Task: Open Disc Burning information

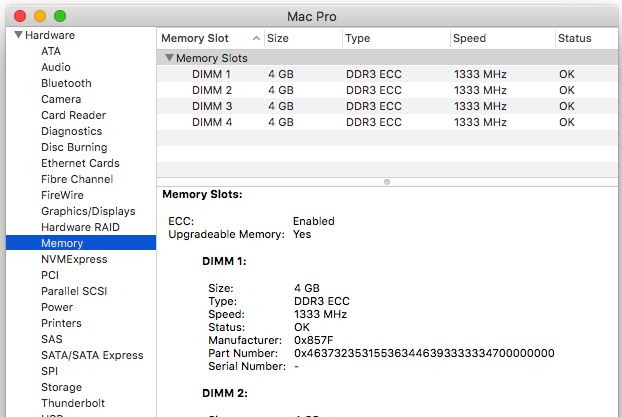Action: click(74, 147)
